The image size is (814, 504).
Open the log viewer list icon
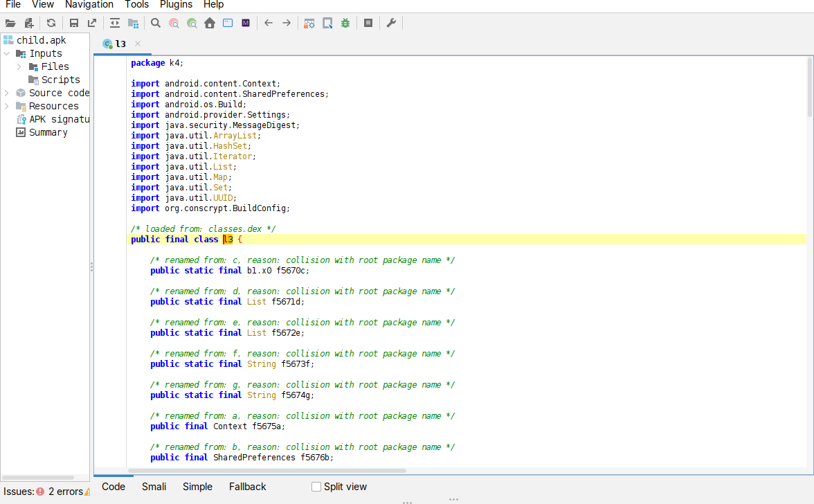tap(368, 23)
